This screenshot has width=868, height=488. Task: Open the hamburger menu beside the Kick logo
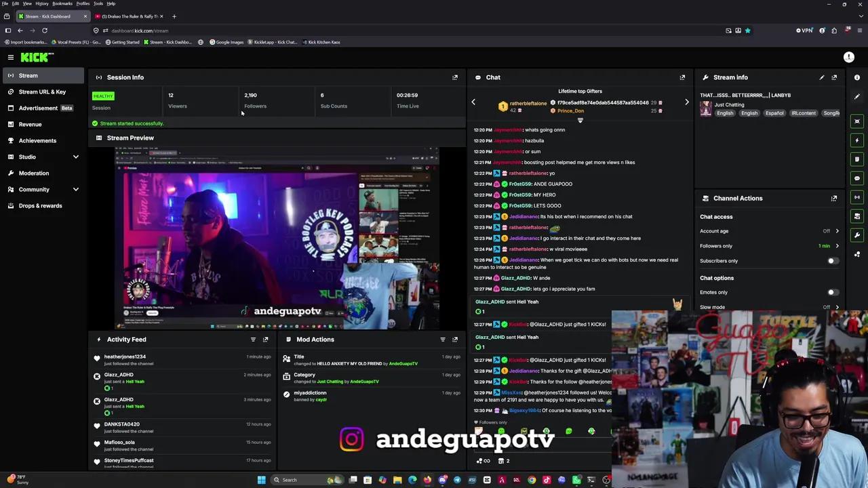[11, 58]
